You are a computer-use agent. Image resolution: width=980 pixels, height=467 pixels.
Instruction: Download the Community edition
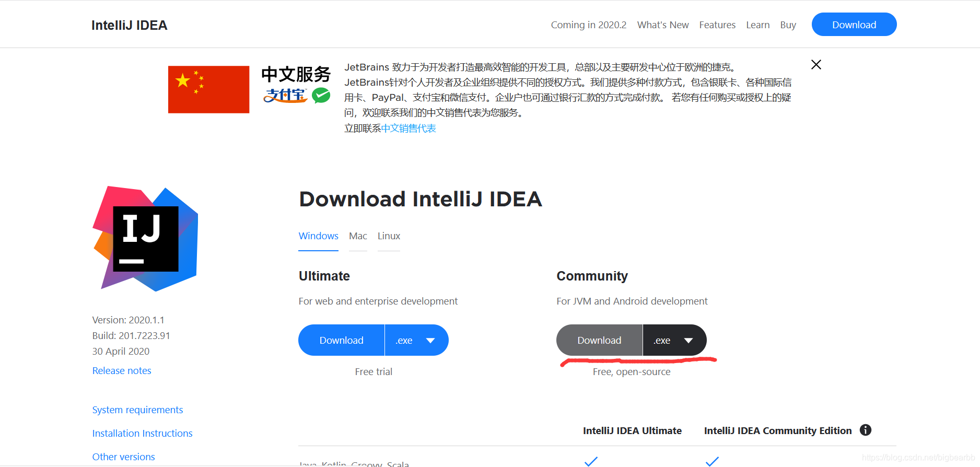(x=599, y=340)
